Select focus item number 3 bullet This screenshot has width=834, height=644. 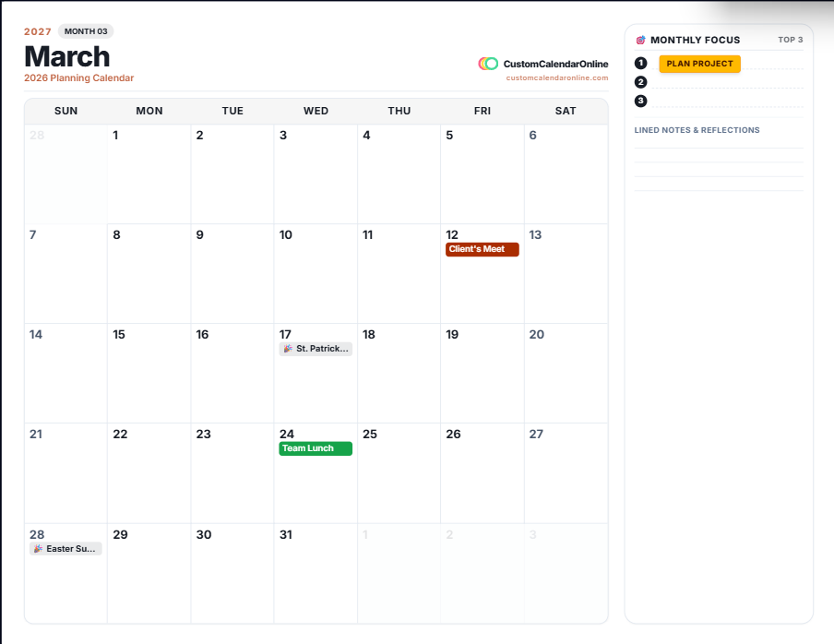click(640, 101)
